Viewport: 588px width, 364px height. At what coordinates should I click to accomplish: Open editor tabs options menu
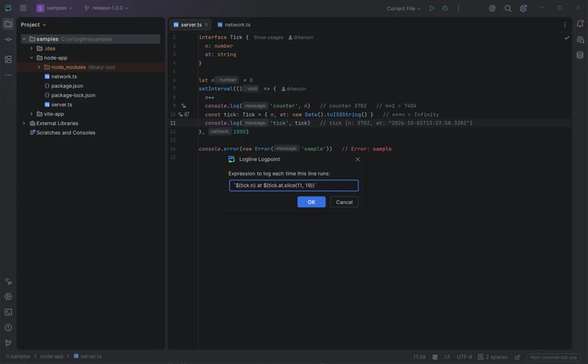(x=565, y=25)
